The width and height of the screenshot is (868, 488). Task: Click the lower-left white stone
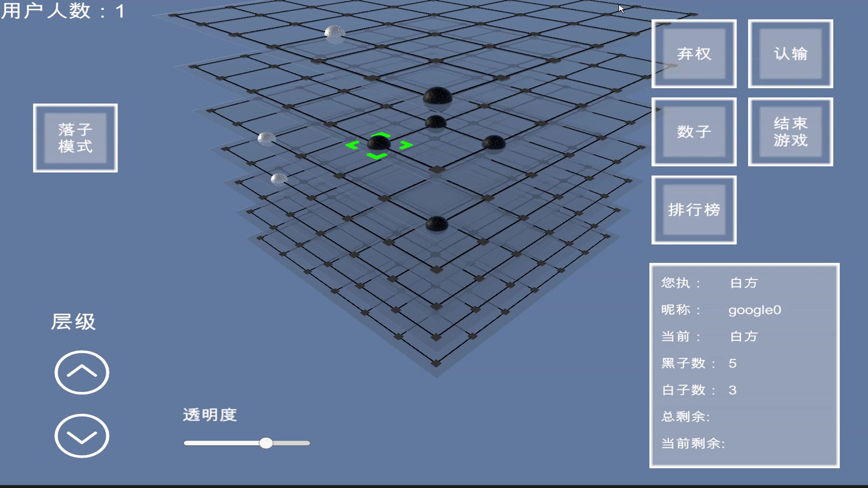(x=278, y=179)
